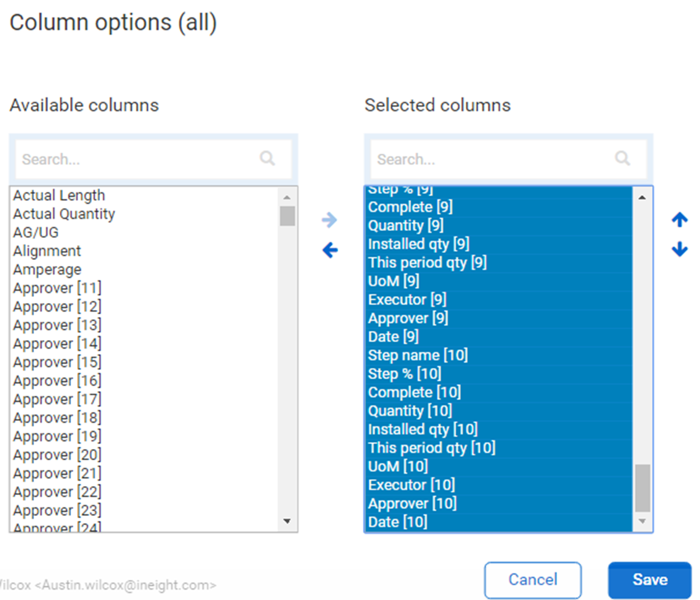
Task: Cancel the column options dialog
Action: coord(533,580)
